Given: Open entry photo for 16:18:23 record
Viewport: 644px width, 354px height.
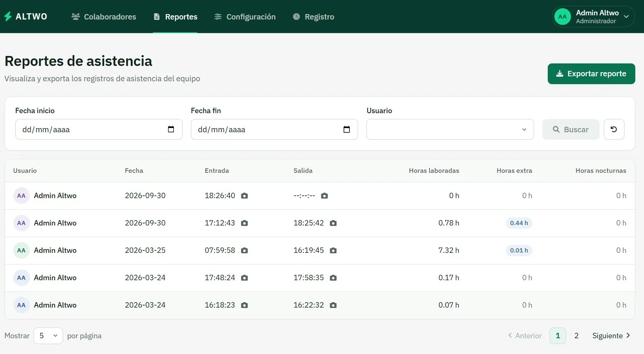Looking at the screenshot, I should pyautogui.click(x=244, y=305).
